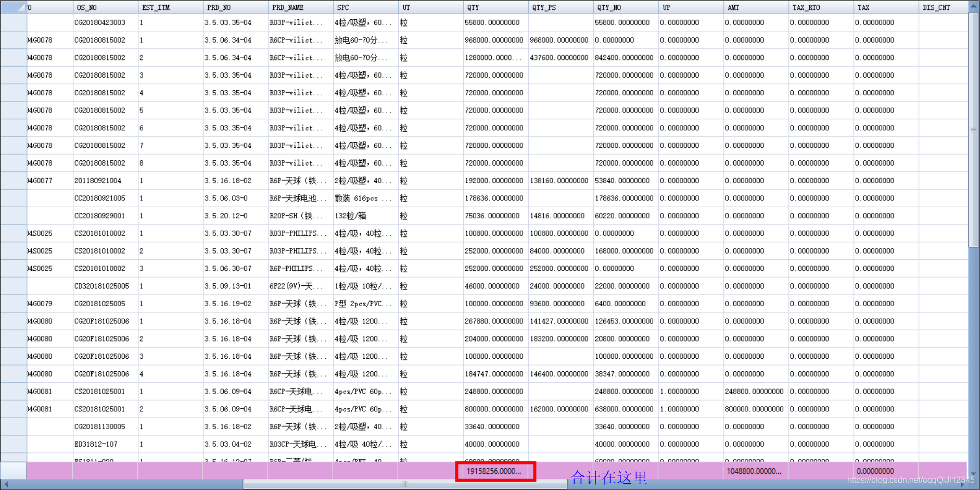Select AMT cell 800000.00000000
The image size is (980, 490).
point(756,409)
